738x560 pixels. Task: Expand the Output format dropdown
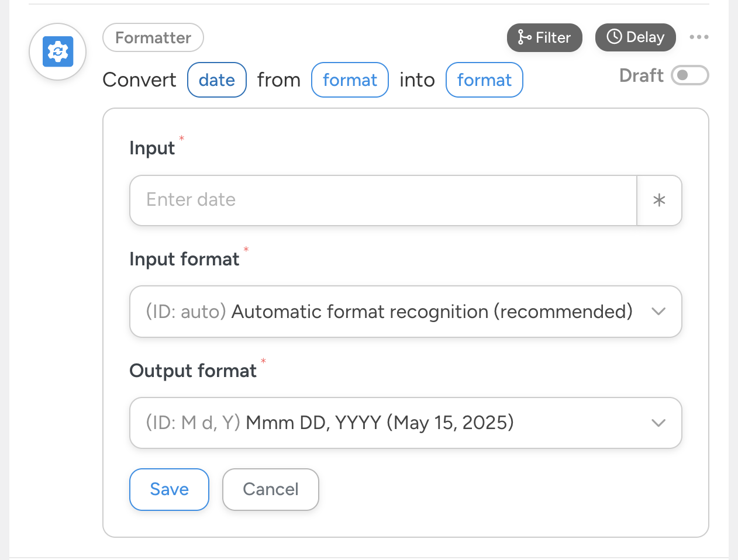click(x=658, y=423)
